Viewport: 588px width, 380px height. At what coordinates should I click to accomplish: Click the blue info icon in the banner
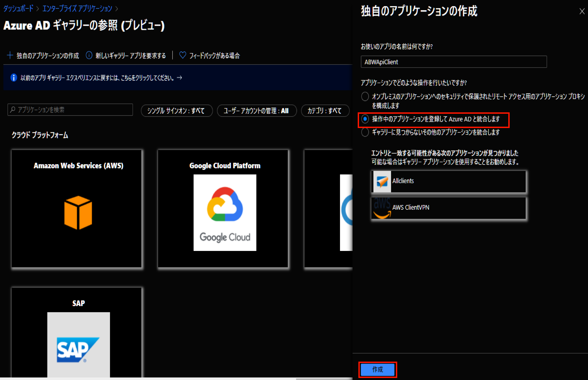pos(14,78)
